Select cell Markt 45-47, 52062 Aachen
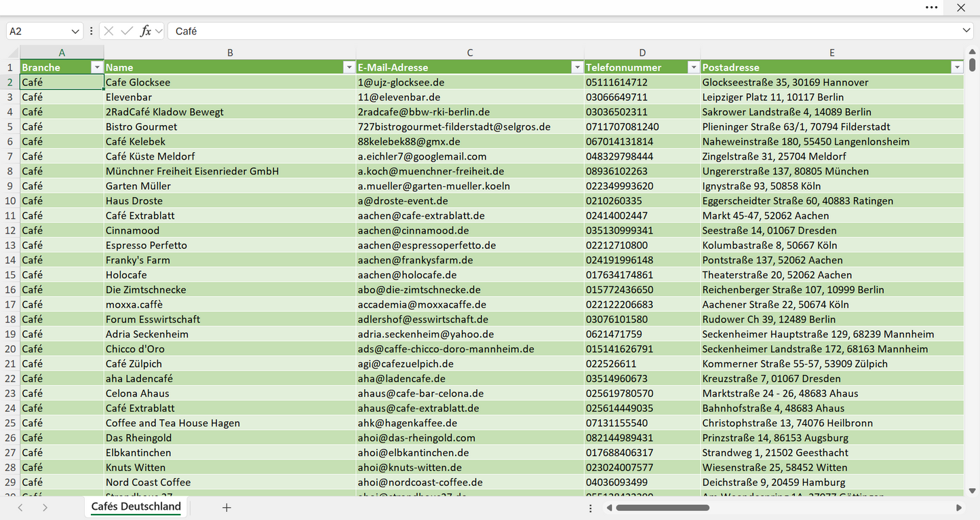980x520 pixels. pos(832,216)
